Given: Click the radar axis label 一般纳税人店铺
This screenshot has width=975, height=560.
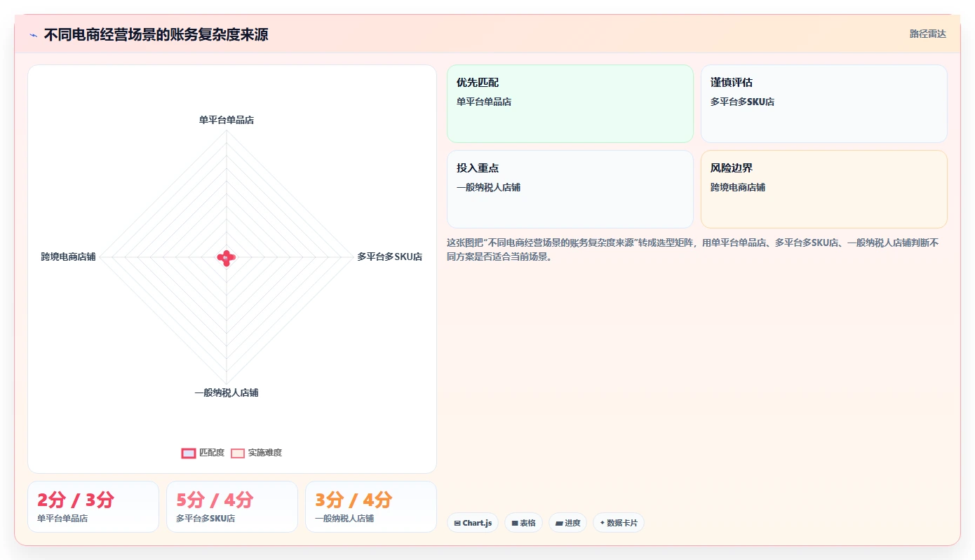Looking at the screenshot, I should [x=227, y=392].
